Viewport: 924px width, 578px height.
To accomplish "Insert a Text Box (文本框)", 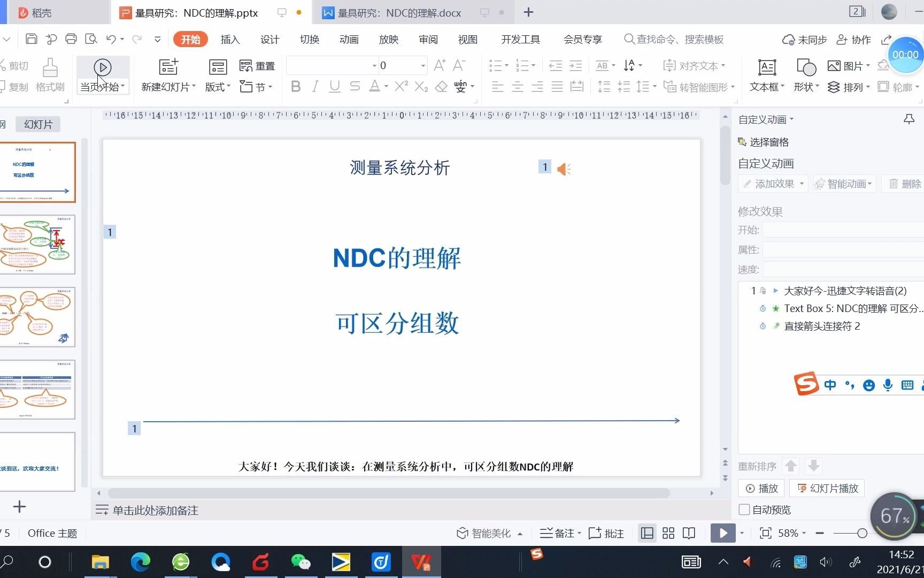I will (766, 75).
